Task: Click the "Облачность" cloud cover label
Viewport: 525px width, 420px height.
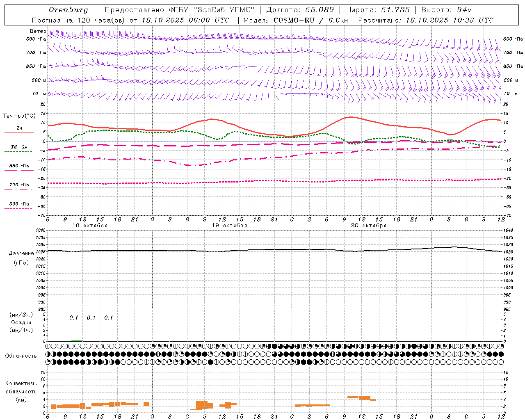Action: [21, 356]
